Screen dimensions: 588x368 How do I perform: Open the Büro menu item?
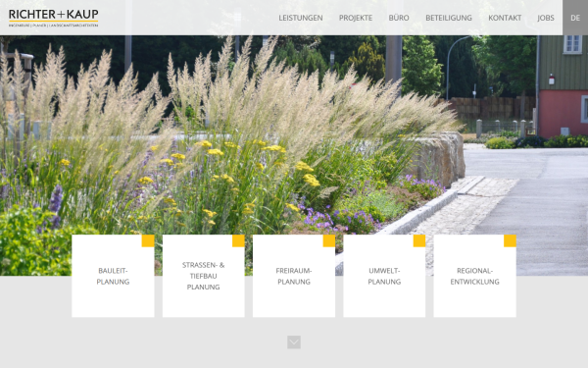click(x=399, y=18)
